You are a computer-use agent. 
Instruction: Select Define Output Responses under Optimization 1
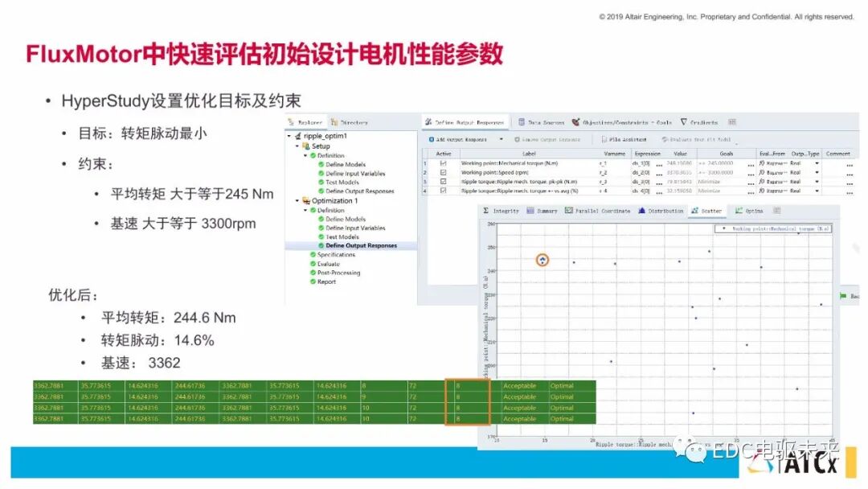click(361, 245)
